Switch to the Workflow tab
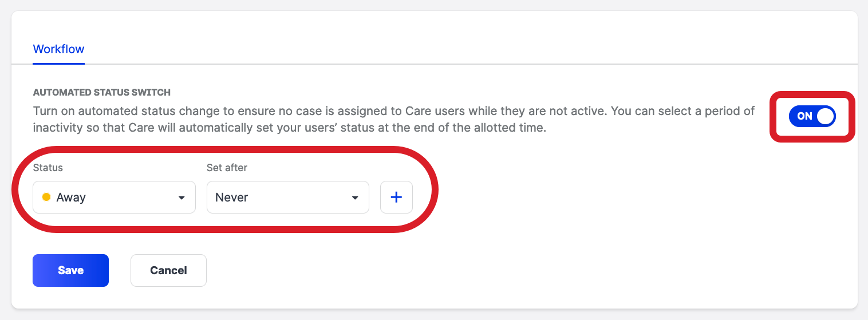Viewport: 868px width, 320px height. (x=58, y=49)
